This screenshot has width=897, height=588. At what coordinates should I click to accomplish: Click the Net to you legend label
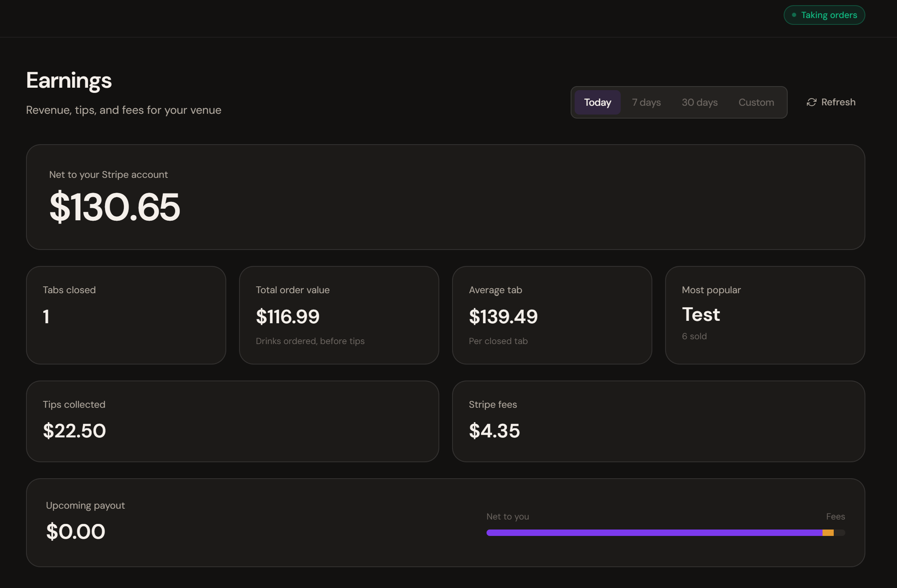508,517
